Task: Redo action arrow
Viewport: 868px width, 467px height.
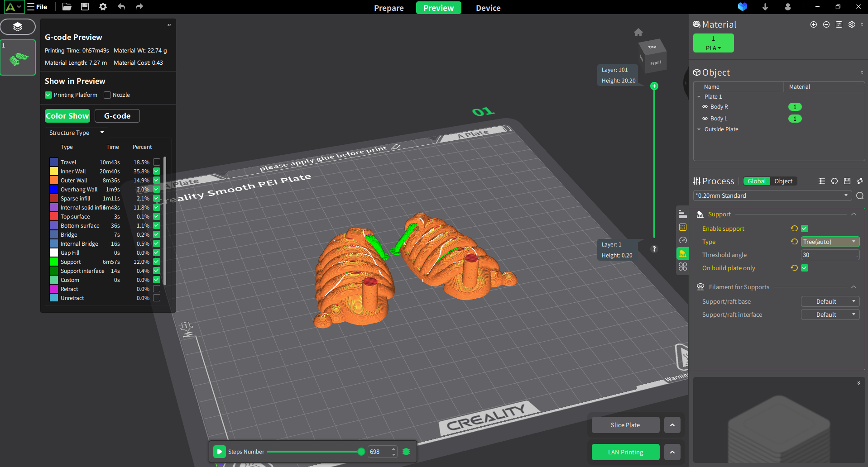Action: pos(139,7)
